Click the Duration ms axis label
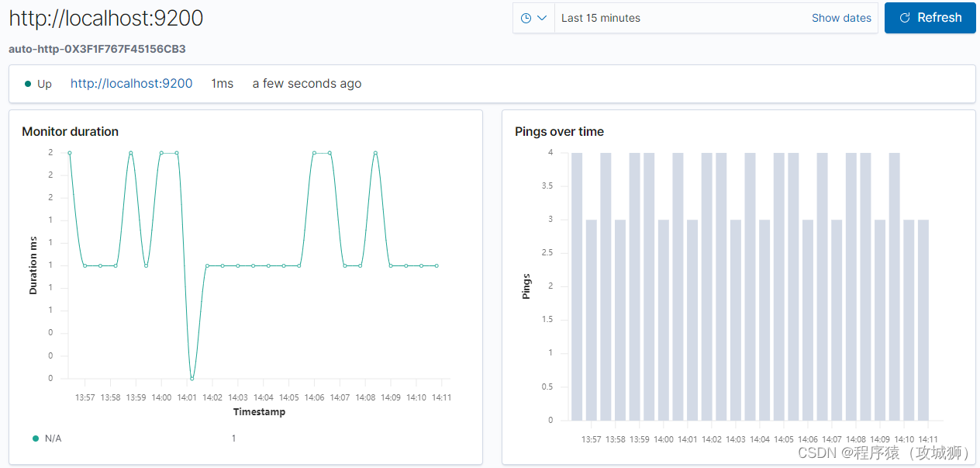The image size is (980, 468). [33, 265]
